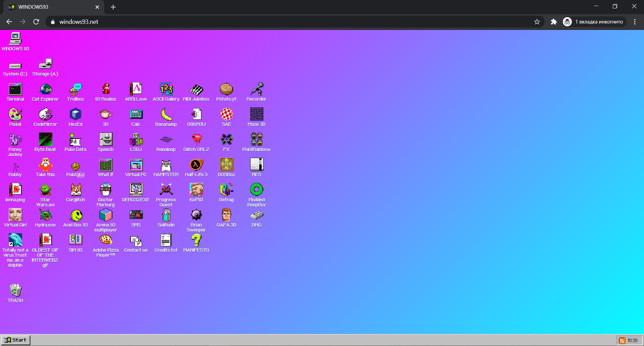644x346 pixels.
Task: Open a new browser tab
Action: click(113, 7)
